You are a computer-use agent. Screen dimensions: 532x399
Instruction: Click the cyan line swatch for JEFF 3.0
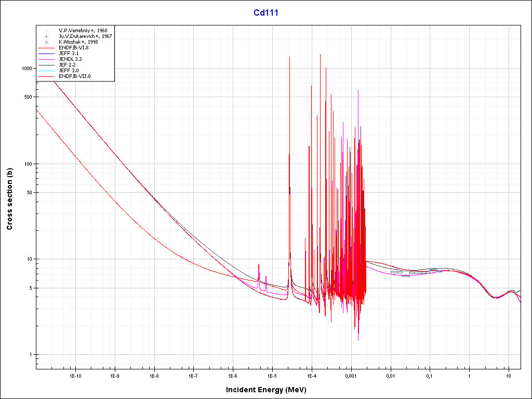(46, 71)
